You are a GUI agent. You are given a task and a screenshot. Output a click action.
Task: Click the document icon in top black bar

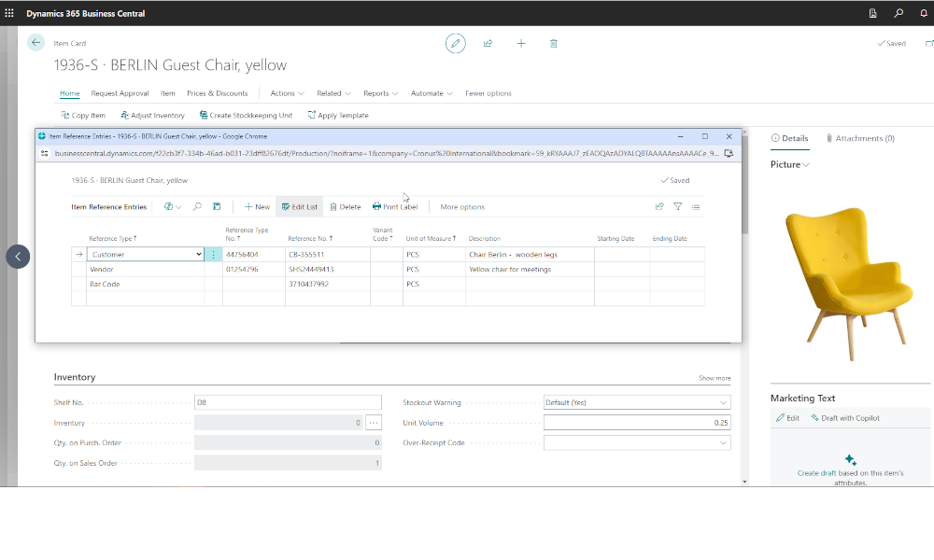coord(872,13)
